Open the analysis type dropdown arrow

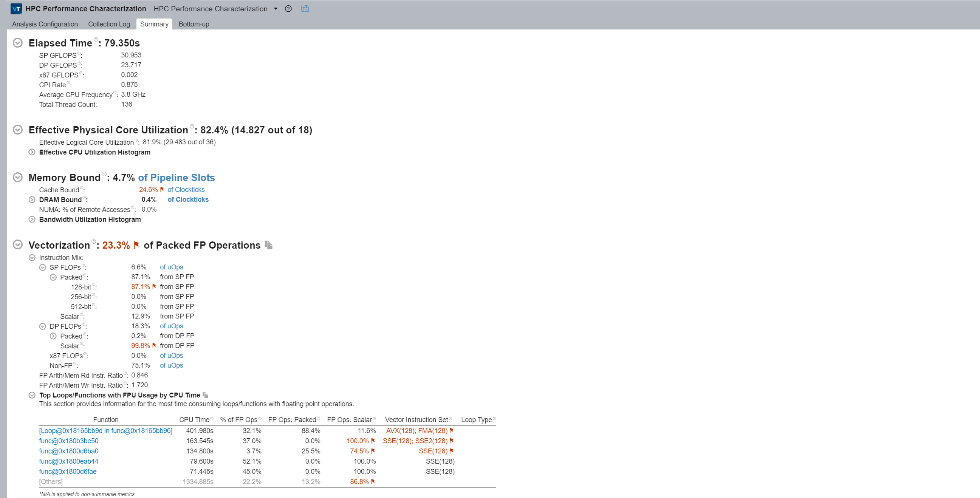(x=276, y=9)
